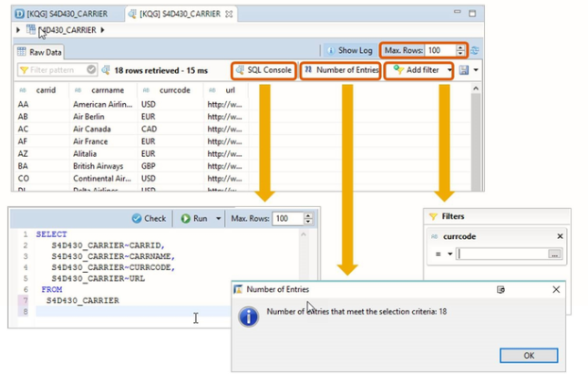Adjust top Max. Rows spinner
This screenshot has height=374, width=588.
[x=461, y=50]
